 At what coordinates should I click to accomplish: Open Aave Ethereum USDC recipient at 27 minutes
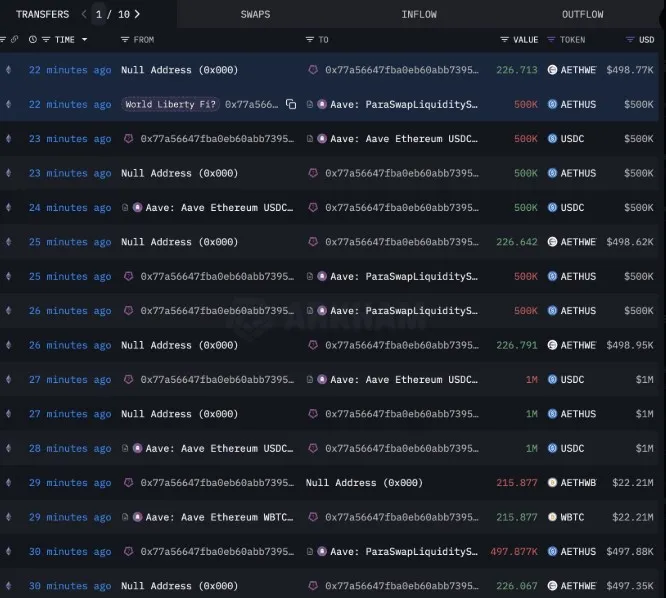pos(404,379)
